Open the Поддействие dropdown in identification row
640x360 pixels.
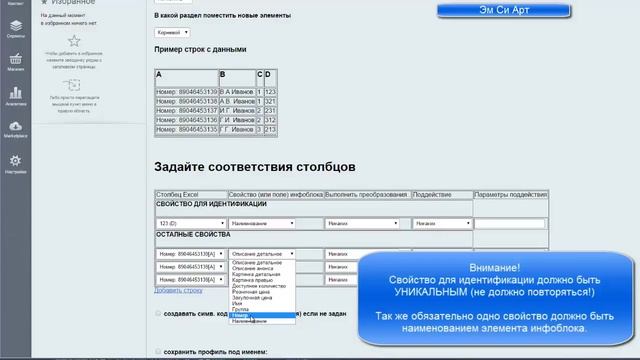442,223
